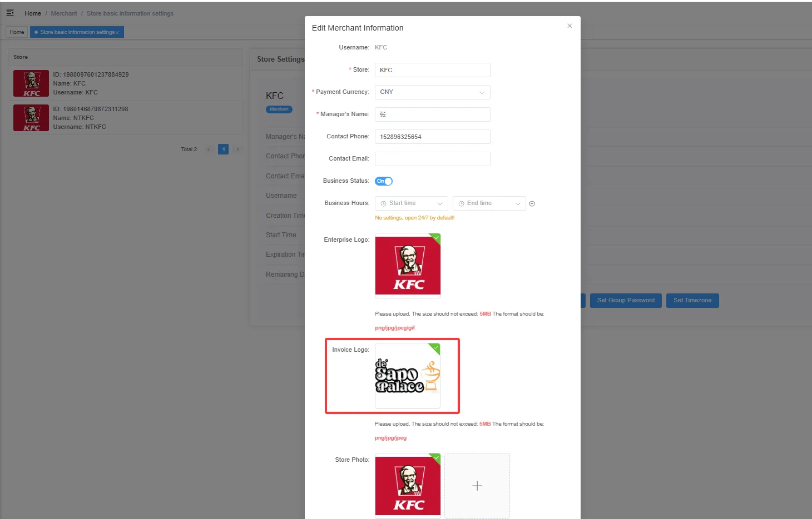This screenshot has width=812, height=519.
Task: Click the Merchant badge under KFC
Action: (x=279, y=109)
